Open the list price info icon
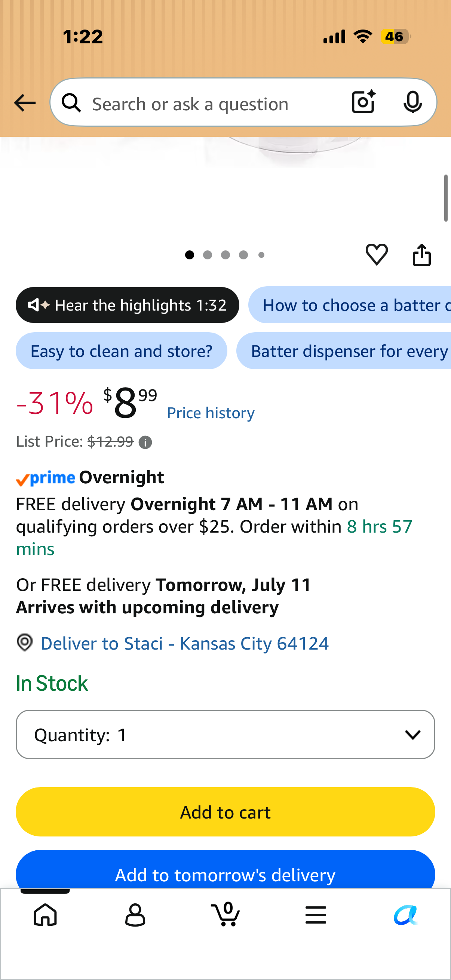 145,442
